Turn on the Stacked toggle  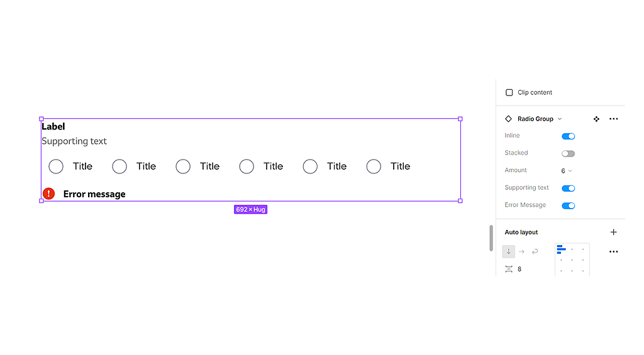pyautogui.click(x=568, y=153)
